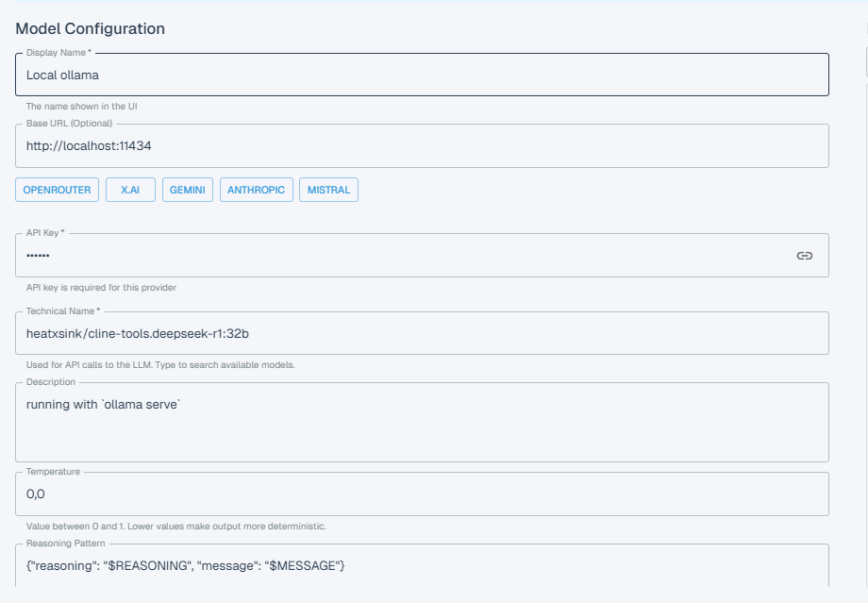Set base URL using MISTRAL button
Viewport: 868px width, 603px height.
[x=328, y=190]
